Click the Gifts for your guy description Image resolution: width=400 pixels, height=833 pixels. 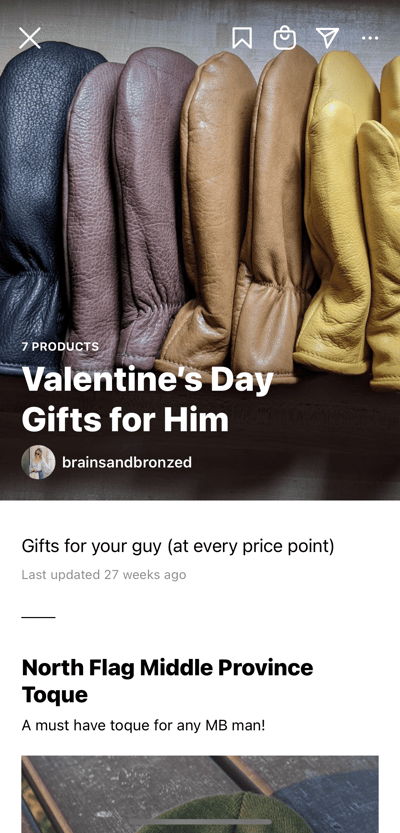(x=178, y=546)
